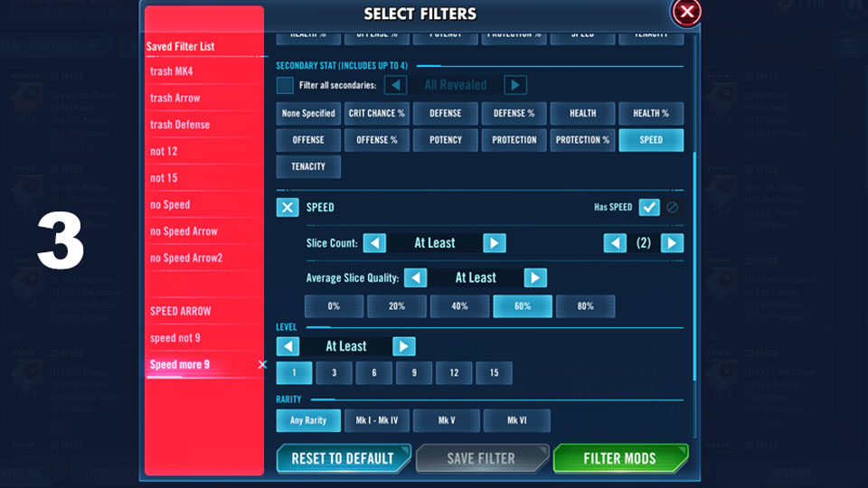This screenshot has width=868, height=488.
Task: Slice Count comparison right arrow
Action: pyautogui.click(x=495, y=243)
